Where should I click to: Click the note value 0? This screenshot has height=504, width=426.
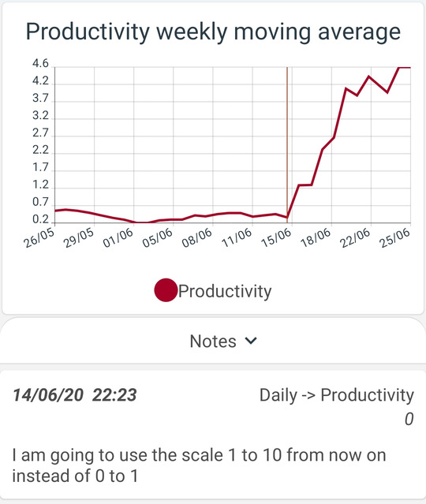tap(409, 419)
